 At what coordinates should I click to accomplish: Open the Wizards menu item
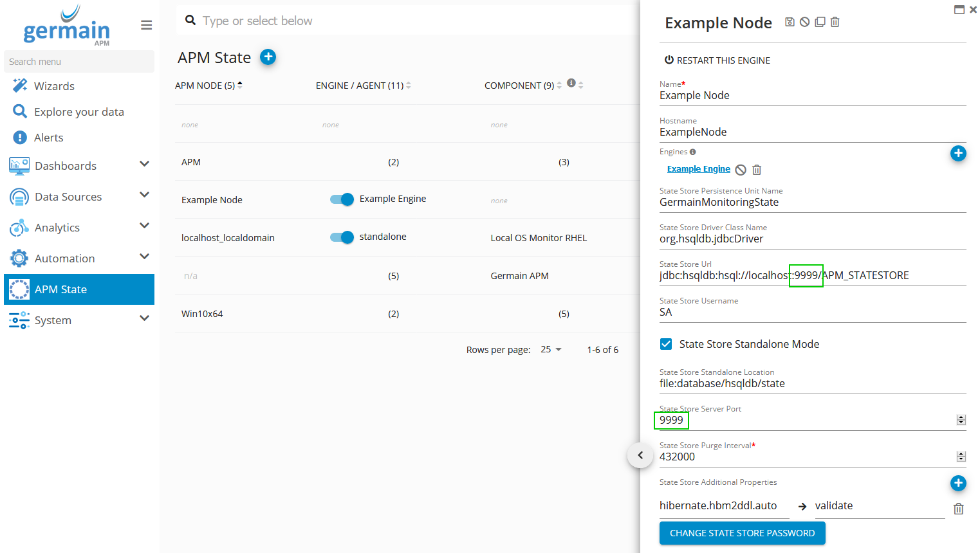54,86
